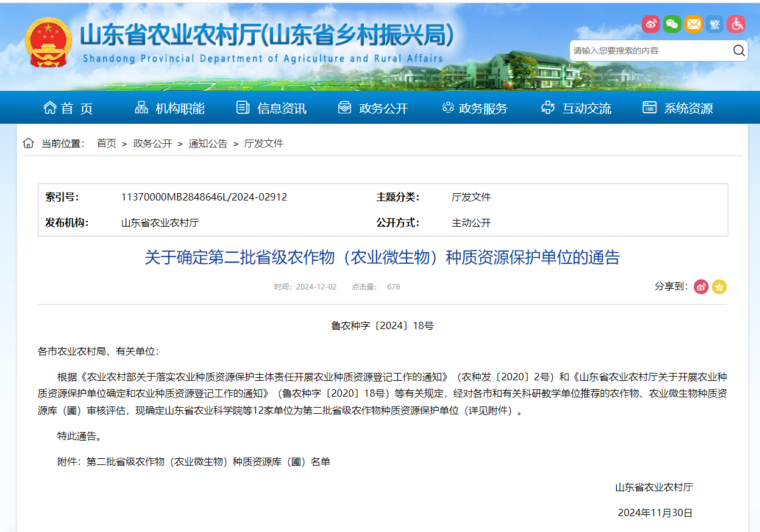
Task: Open the accessibility wheelchair icon
Action: point(736,24)
